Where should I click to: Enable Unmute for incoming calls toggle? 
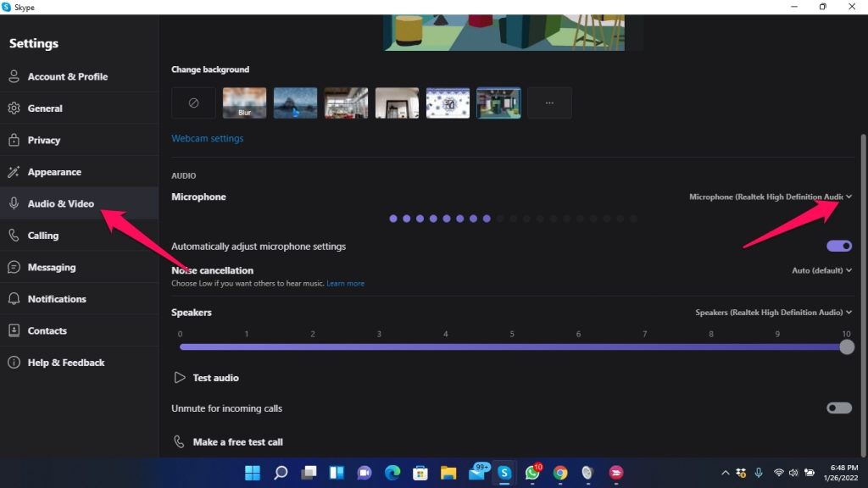(x=839, y=408)
